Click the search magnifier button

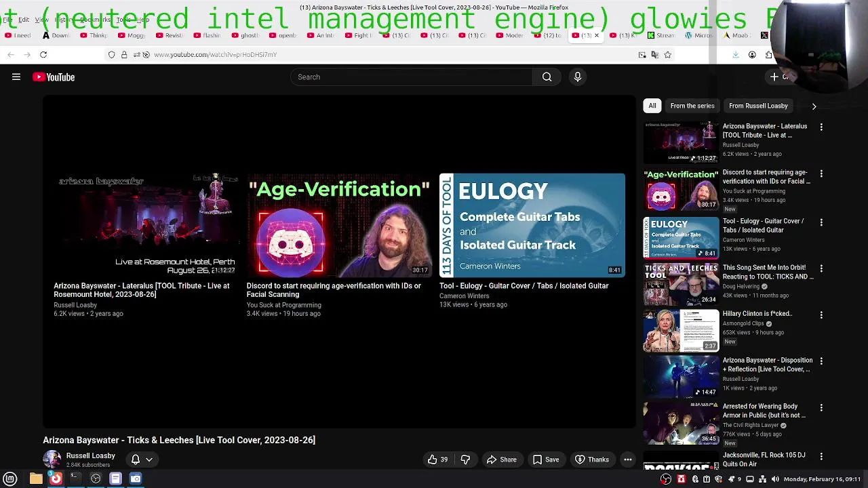tap(547, 77)
